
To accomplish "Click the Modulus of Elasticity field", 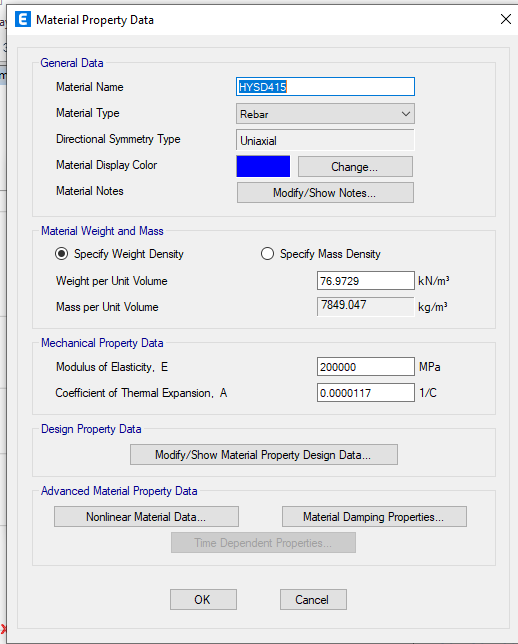I will click(366, 366).
